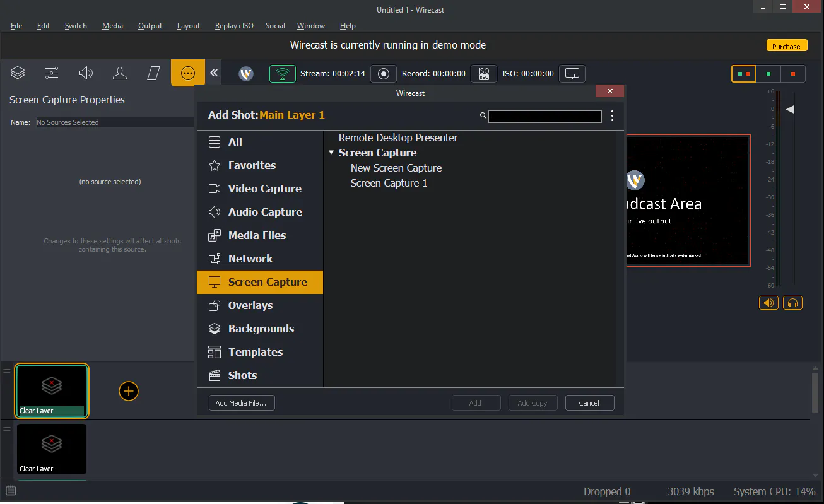Image resolution: width=824 pixels, height=504 pixels.
Task: Open the parallelogram panel icon
Action: (153, 73)
